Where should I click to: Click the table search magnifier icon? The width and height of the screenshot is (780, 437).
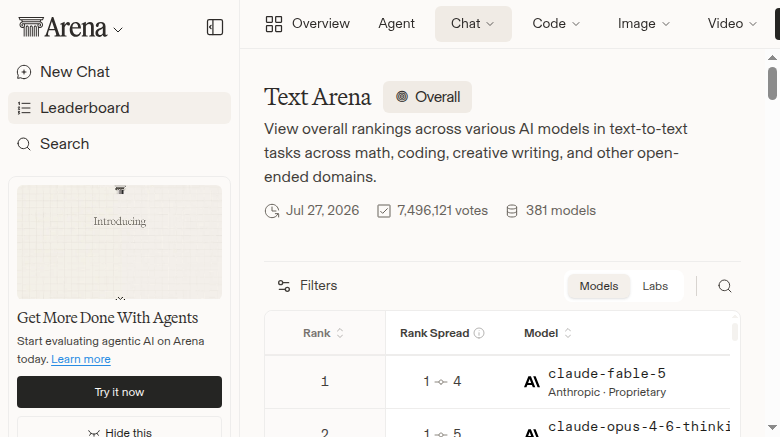click(725, 286)
